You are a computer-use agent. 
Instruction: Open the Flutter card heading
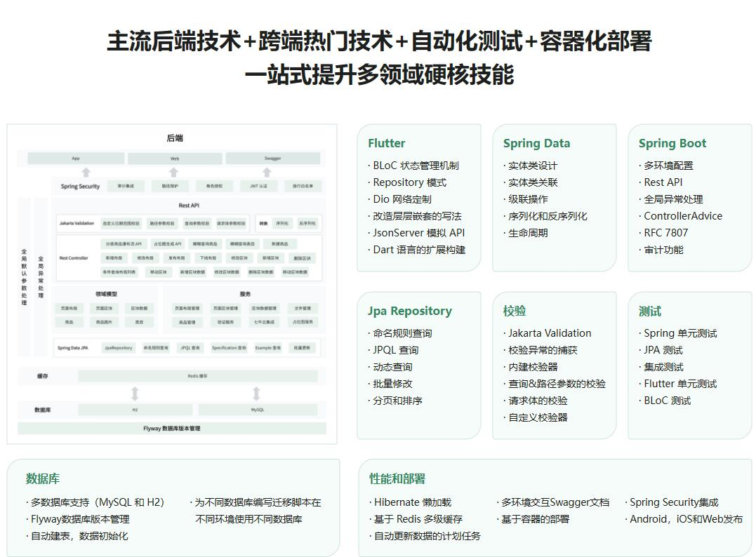pyautogui.click(x=386, y=143)
